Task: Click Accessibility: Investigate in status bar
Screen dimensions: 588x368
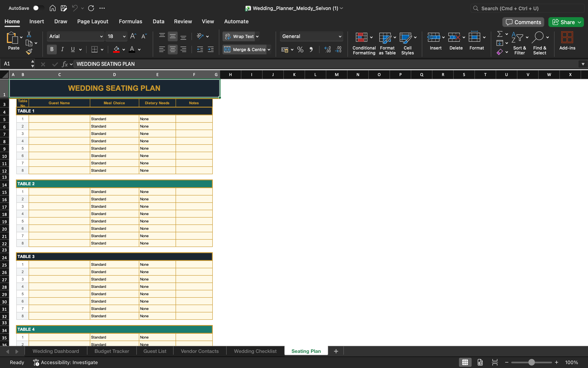Action: [65, 362]
